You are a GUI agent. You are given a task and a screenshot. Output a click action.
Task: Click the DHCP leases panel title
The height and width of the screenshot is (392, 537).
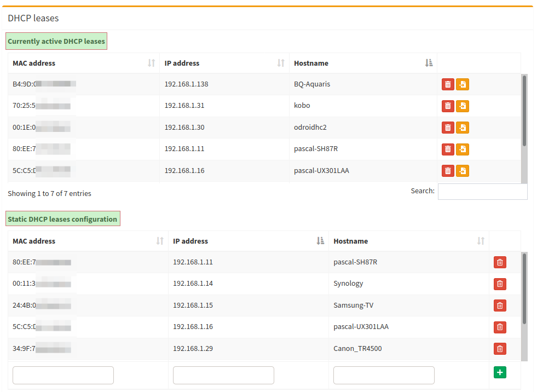[x=33, y=18]
